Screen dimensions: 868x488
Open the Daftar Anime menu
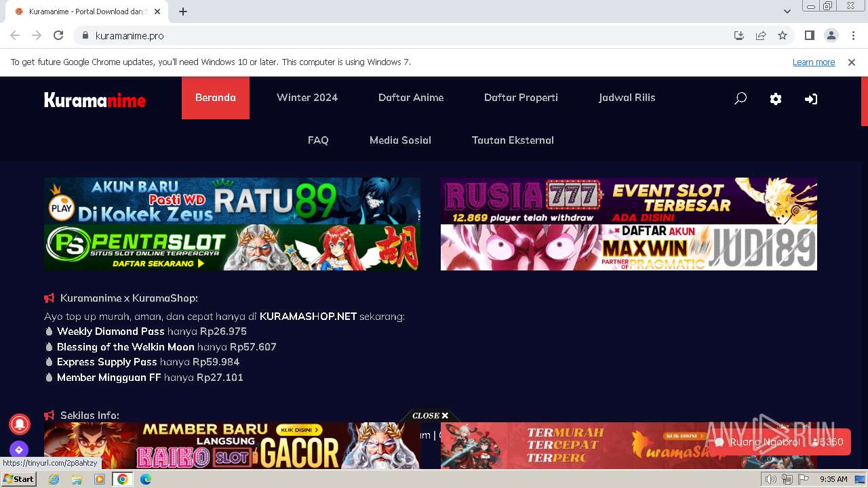coord(411,98)
